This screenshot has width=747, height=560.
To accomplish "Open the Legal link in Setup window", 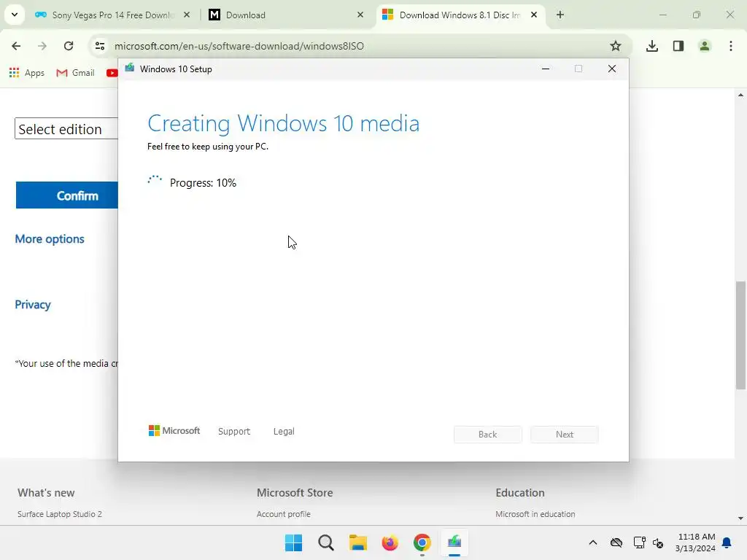I will [x=284, y=432].
